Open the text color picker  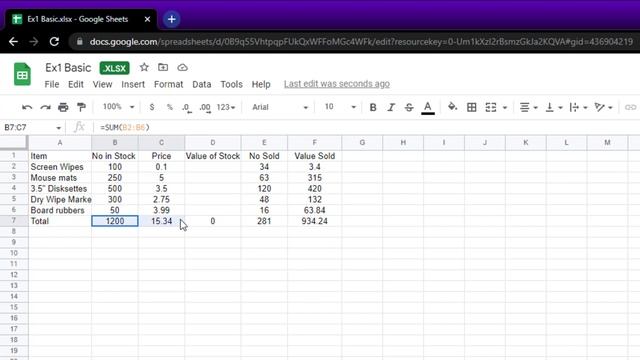tap(427, 107)
